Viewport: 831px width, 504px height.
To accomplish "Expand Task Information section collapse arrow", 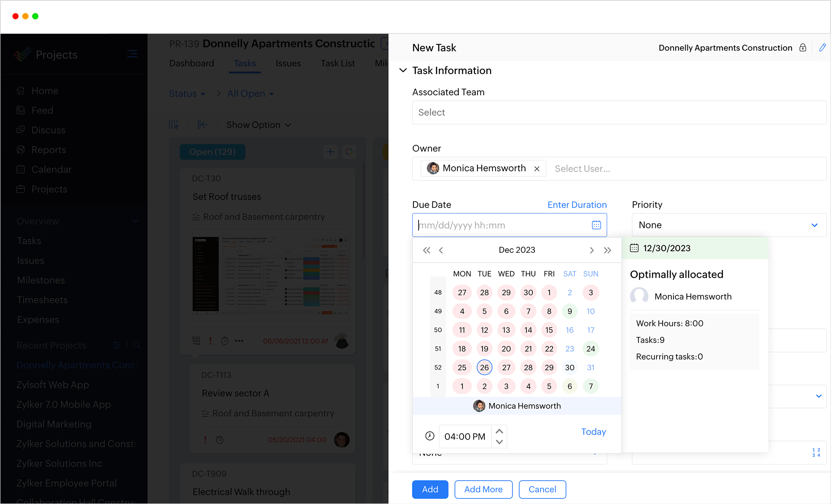I will (x=403, y=71).
